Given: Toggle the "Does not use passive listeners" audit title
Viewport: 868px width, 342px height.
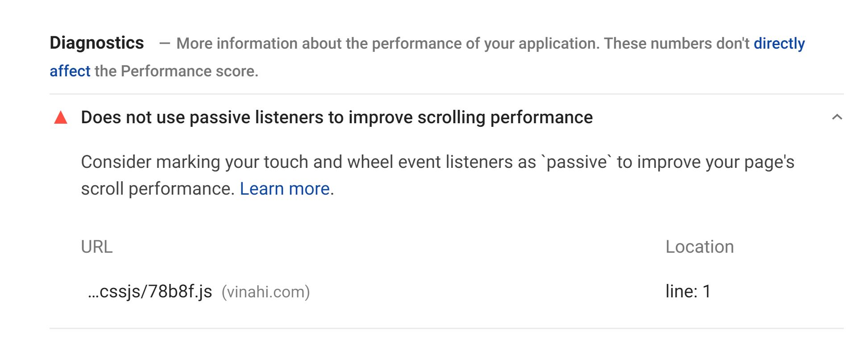Looking at the screenshot, I should [336, 117].
